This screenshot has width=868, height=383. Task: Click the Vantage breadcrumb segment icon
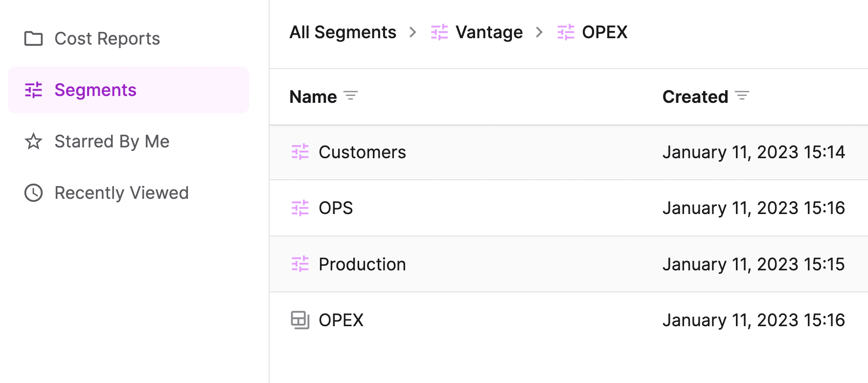[439, 32]
